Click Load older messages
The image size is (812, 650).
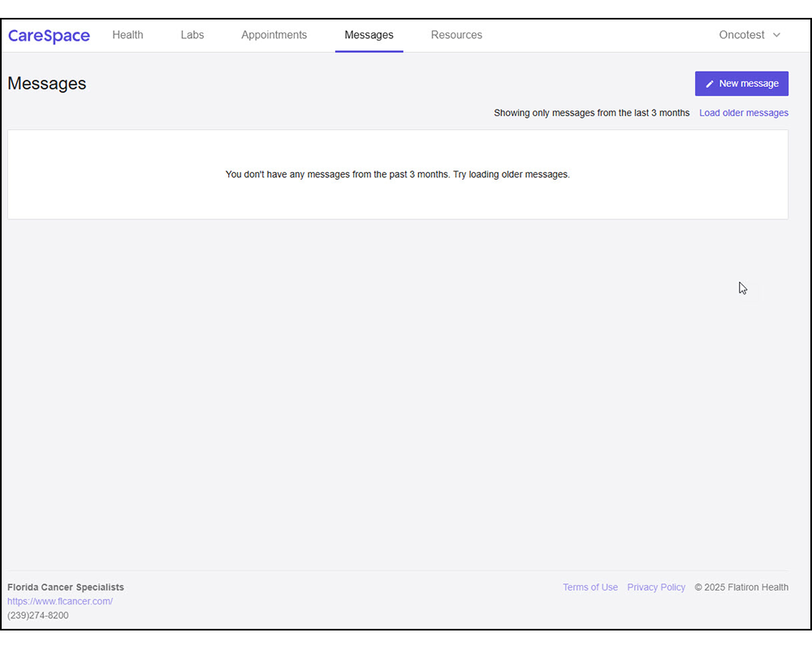pos(743,113)
